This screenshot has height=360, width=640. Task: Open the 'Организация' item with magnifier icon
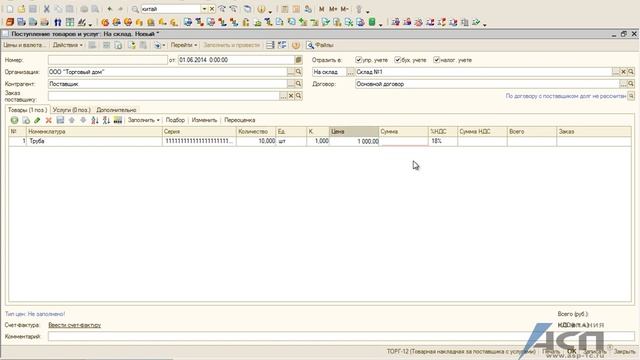click(x=299, y=72)
